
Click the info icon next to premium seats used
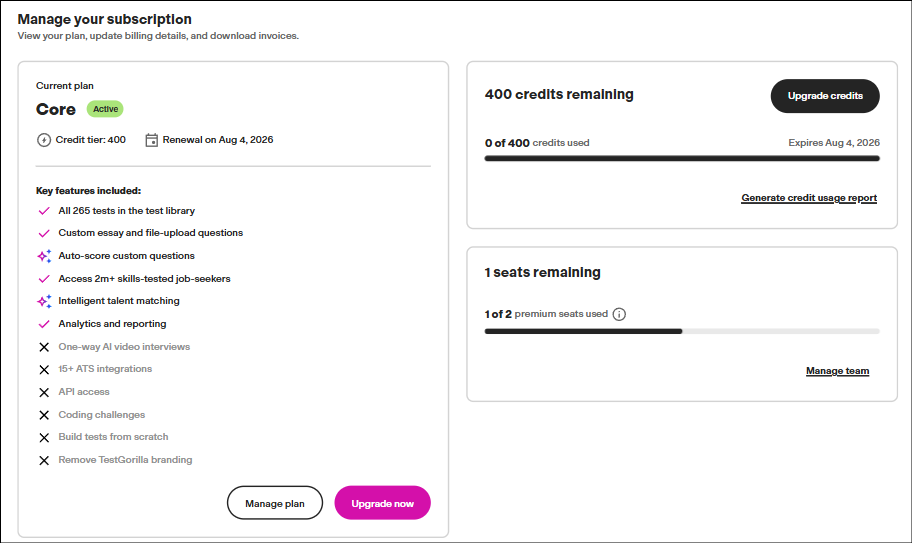click(x=619, y=315)
